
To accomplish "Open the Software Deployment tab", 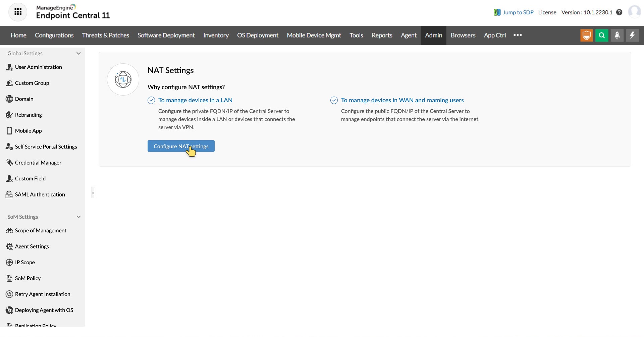I will 166,35.
